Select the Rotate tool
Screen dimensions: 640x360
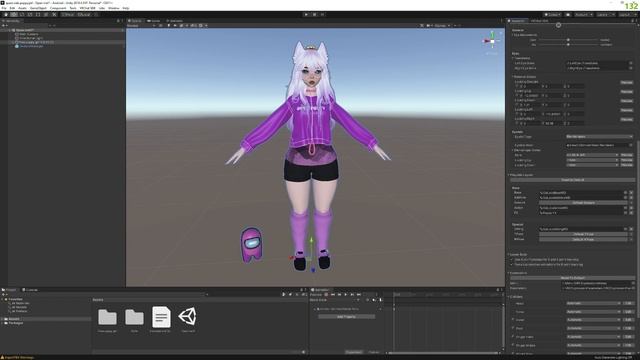[22, 14]
